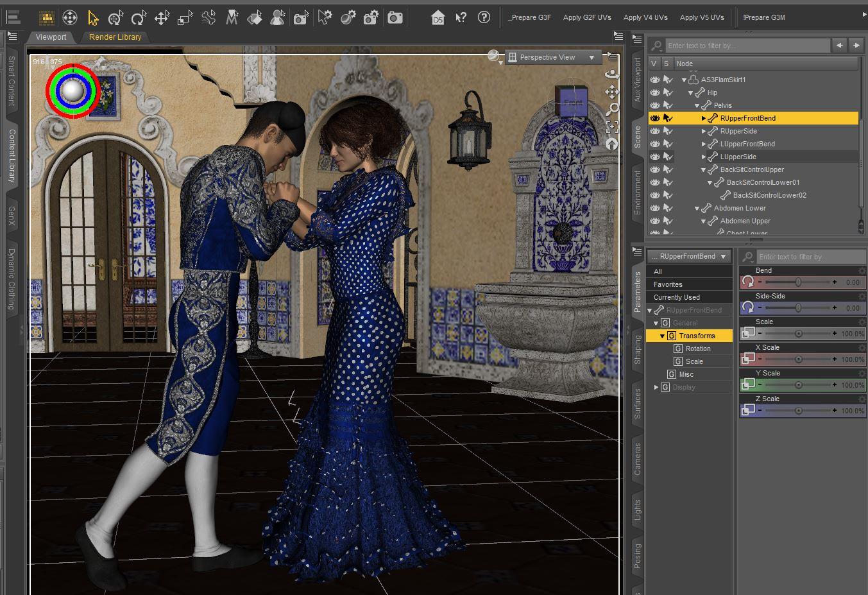Viewport: 868px width, 595px height.
Task: Switch to the Render Library tab
Action: point(115,37)
